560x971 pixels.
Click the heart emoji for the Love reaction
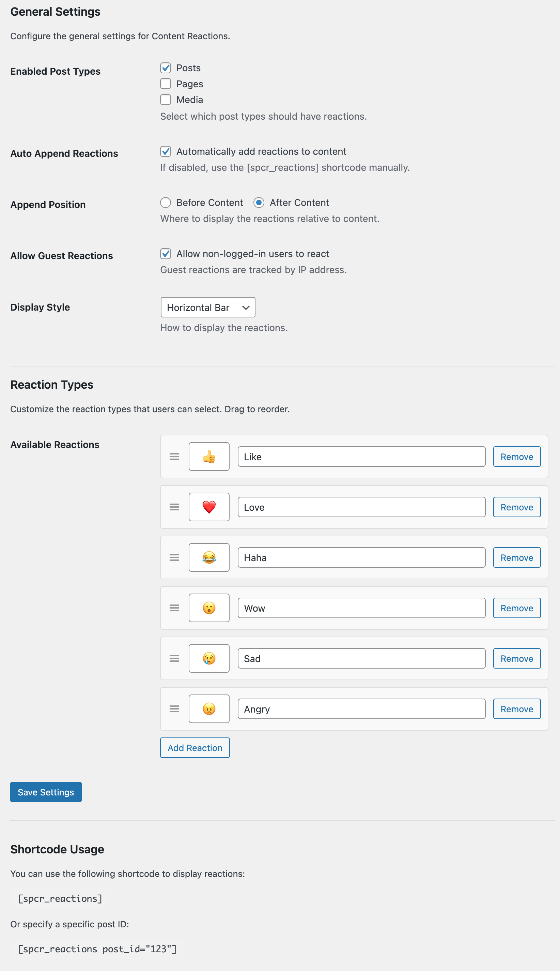pos(209,507)
